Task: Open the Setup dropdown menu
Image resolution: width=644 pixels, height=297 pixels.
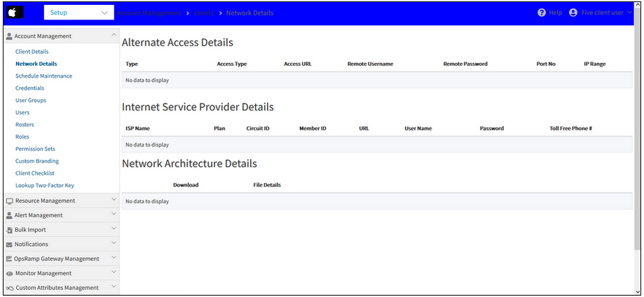Action: pos(79,13)
